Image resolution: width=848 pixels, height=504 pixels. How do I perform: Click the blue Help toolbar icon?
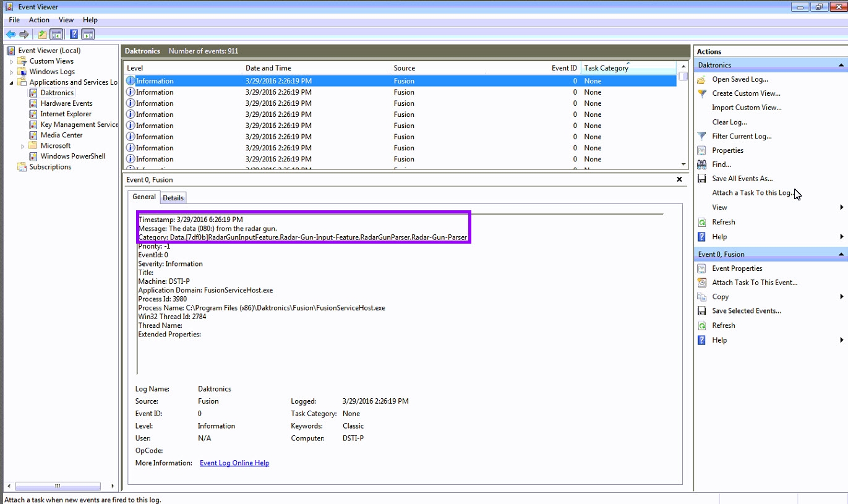tap(74, 35)
